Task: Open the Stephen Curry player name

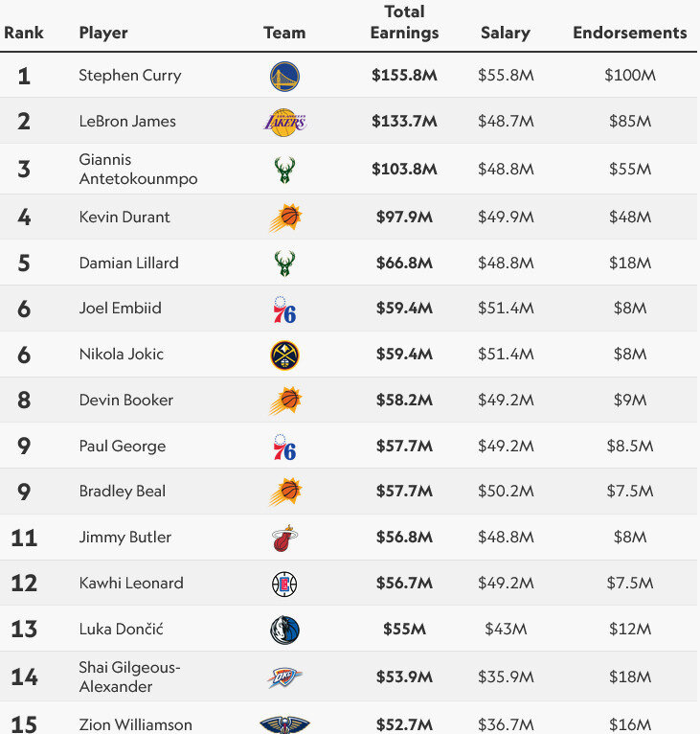Action: (x=129, y=76)
